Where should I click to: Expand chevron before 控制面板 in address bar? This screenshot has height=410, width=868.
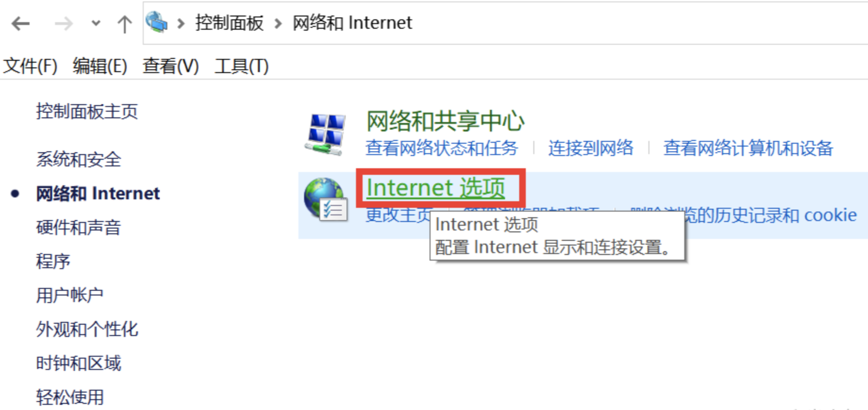(181, 23)
